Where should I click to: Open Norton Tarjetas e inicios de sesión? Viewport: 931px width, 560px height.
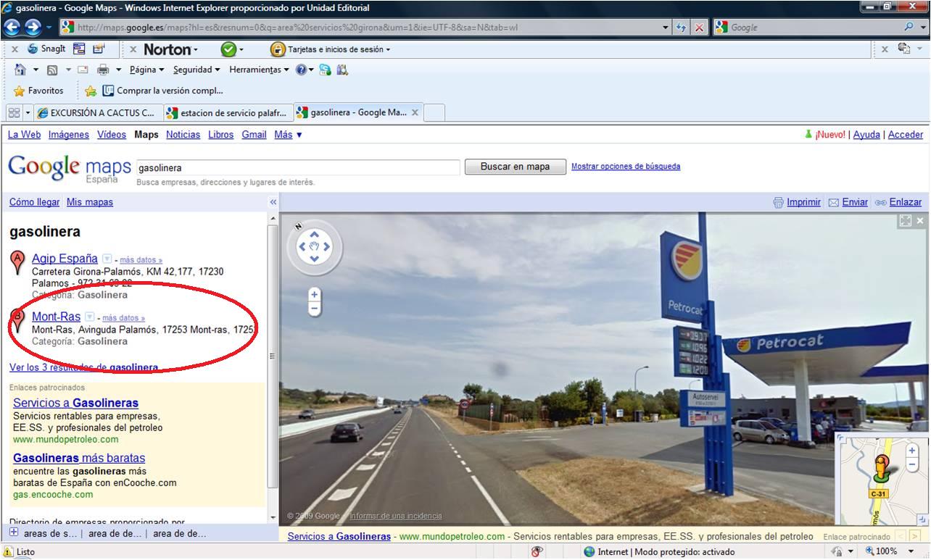point(331,49)
